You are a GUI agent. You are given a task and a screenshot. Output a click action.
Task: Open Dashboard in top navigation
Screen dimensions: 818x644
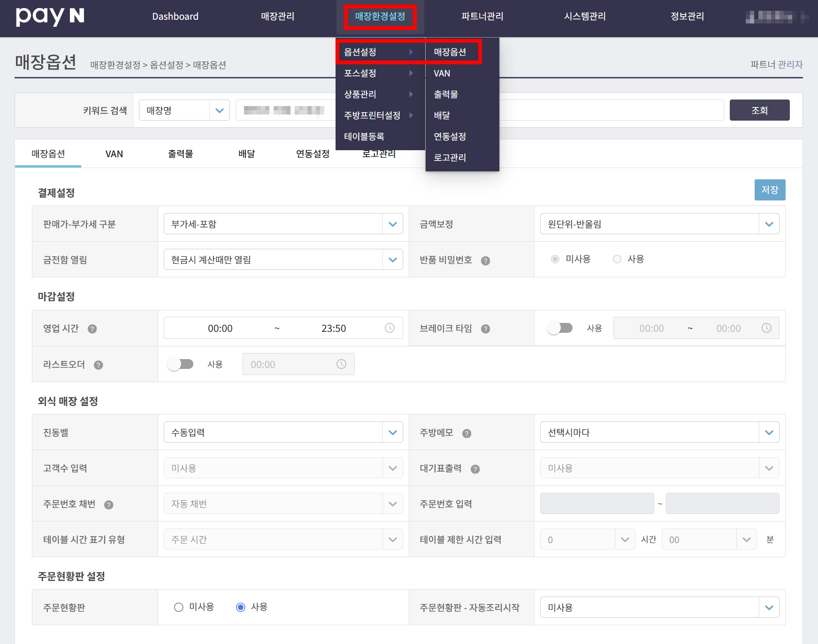(176, 16)
